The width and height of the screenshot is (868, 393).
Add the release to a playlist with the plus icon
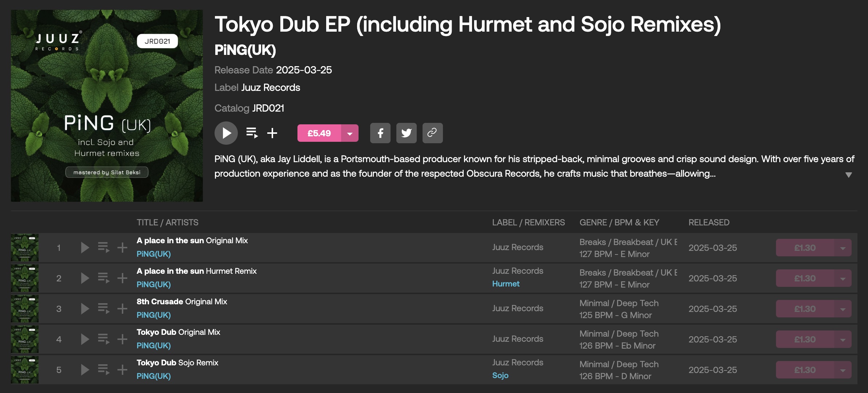click(272, 133)
